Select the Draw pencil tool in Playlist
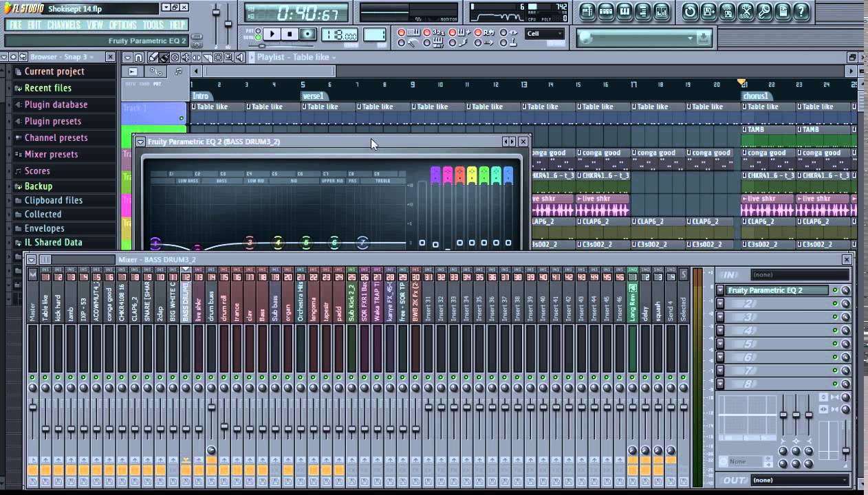Image resolution: width=868 pixels, height=495 pixels. 153,57
